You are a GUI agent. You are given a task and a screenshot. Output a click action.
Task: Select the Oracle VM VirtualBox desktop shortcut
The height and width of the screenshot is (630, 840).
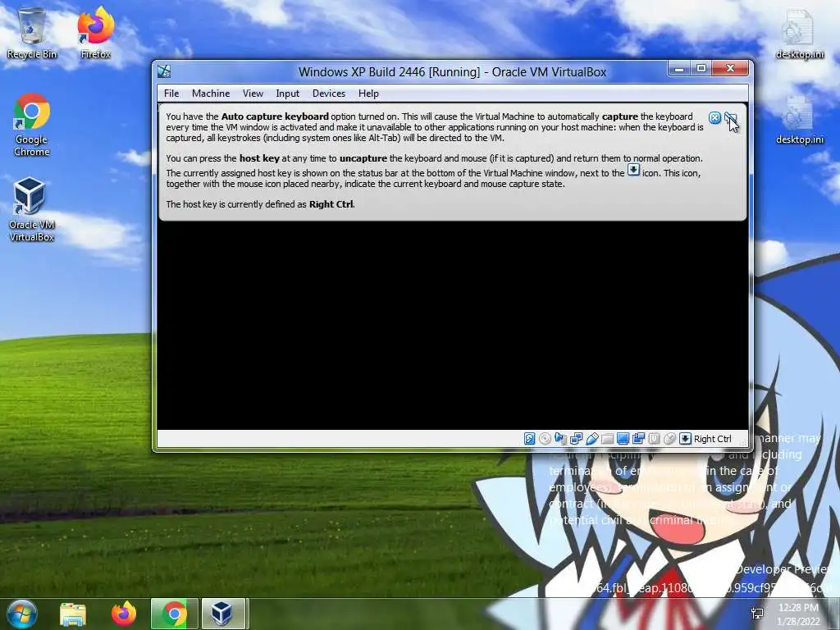pos(32,210)
